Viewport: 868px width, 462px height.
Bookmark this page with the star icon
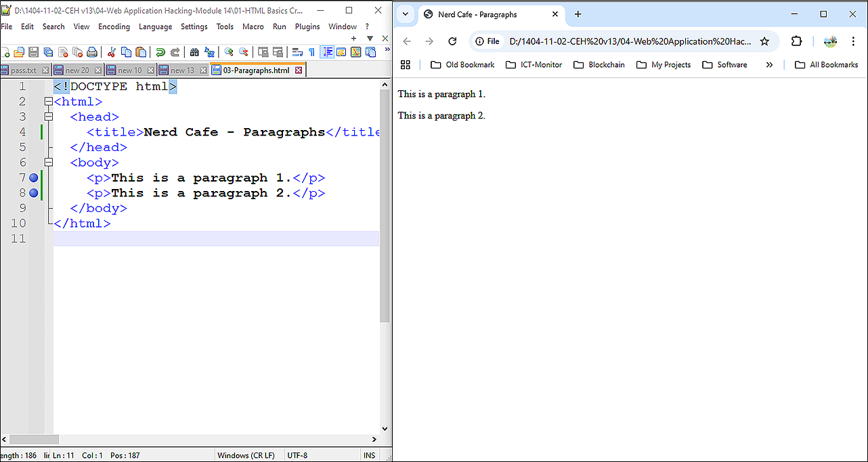tap(764, 41)
